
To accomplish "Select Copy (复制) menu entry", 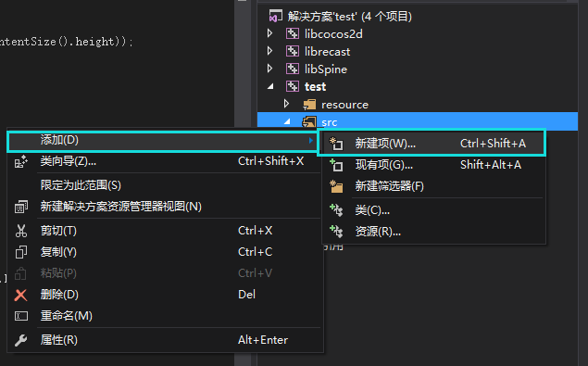I will pyautogui.click(x=165, y=252).
